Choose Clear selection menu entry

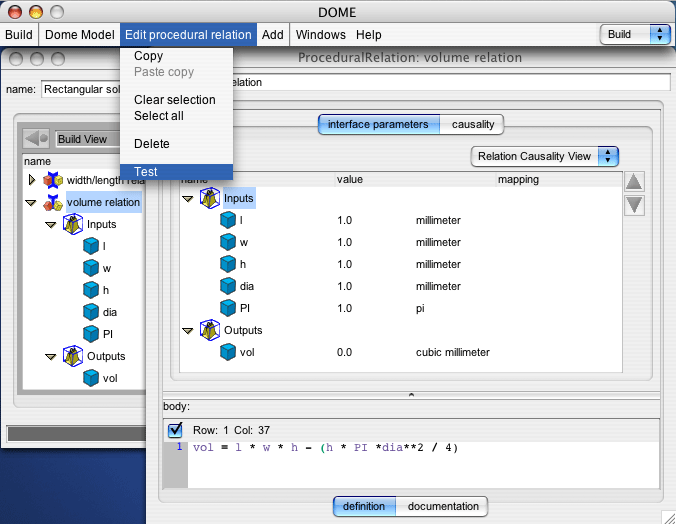point(176,100)
